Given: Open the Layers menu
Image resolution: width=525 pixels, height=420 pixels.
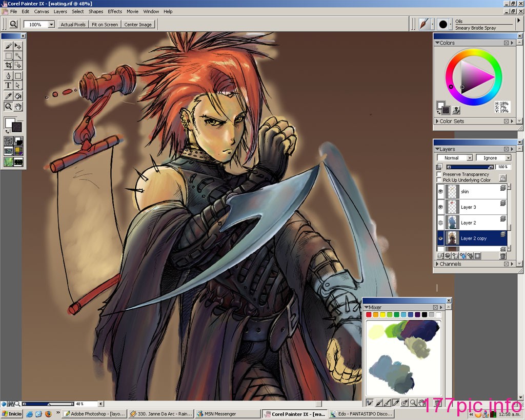Looking at the screenshot, I should [x=60, y=11].
